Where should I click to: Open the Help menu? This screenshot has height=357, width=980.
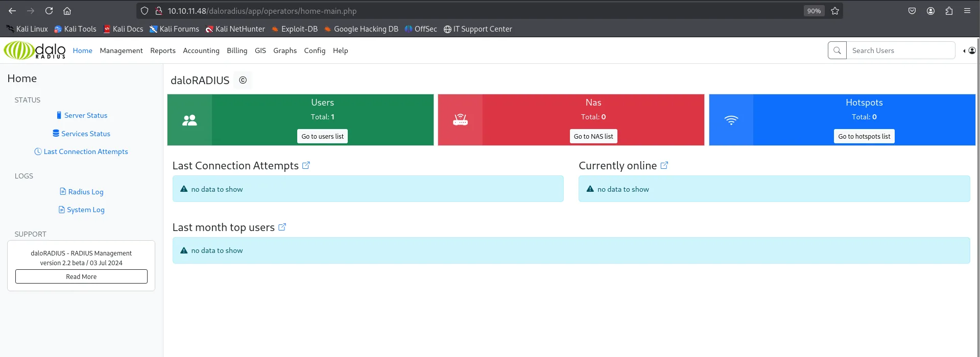(341, 50)
